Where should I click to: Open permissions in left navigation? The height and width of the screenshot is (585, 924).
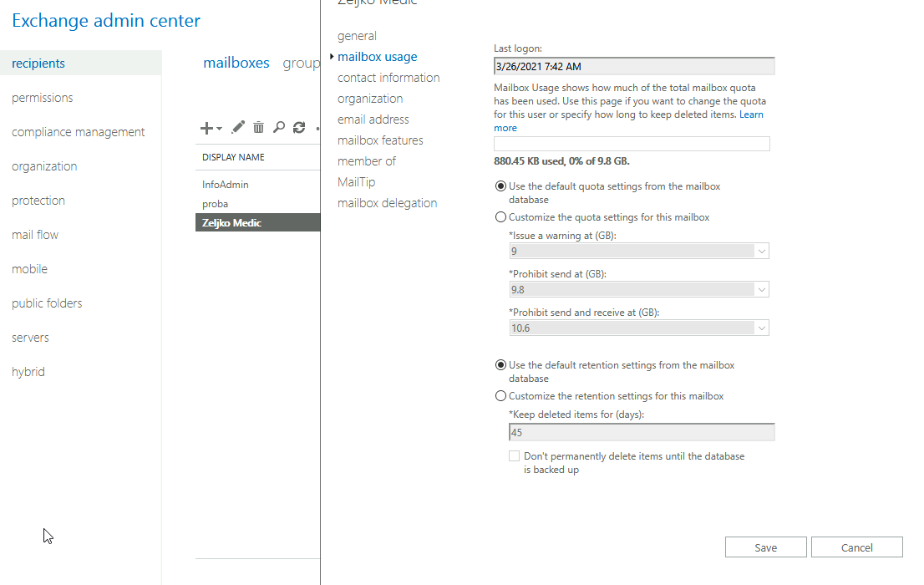point(43,97)
